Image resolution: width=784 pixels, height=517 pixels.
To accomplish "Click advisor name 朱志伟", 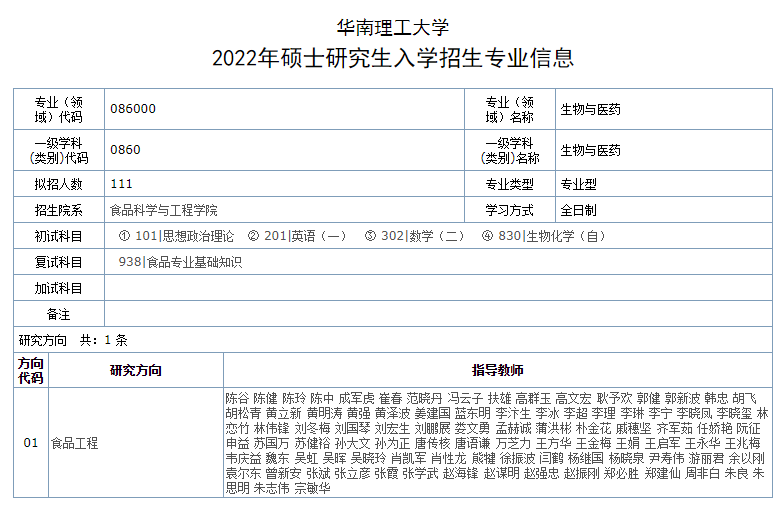I will tap(272, 488).
